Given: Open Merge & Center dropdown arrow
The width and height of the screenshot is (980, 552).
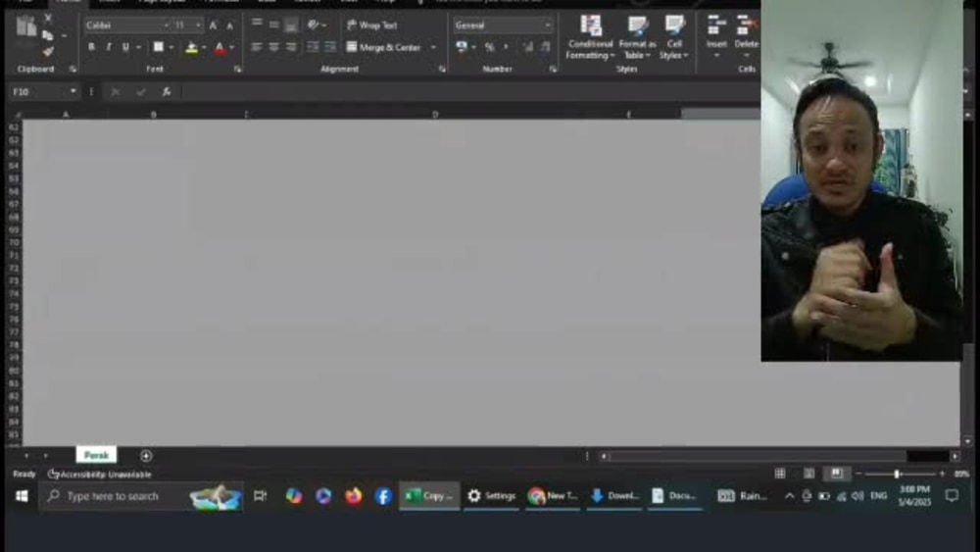Looking at the screenshot, I should pos(433,47).
